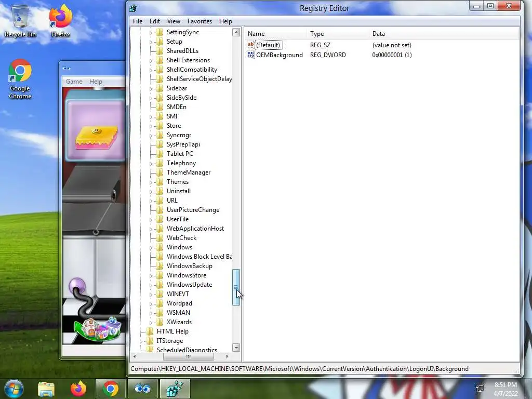Click the little houses picture in game window

(x=99, y=328)
